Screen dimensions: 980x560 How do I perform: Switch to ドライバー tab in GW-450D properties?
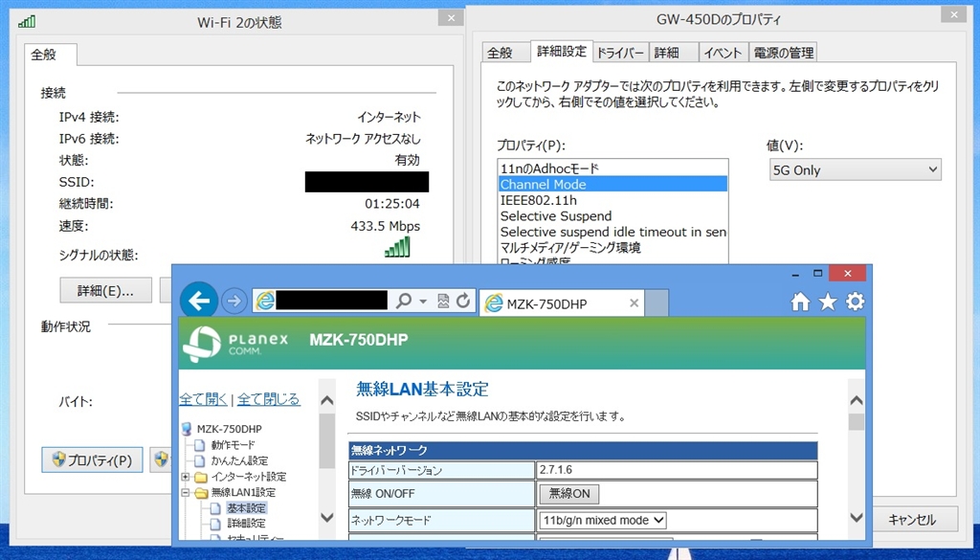coord(620,53)
